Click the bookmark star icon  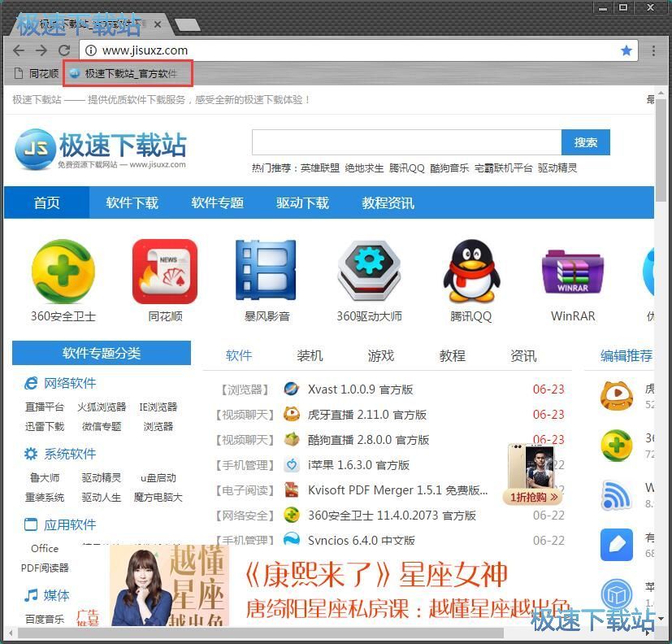pyautogui.click(x=626, y=50)
